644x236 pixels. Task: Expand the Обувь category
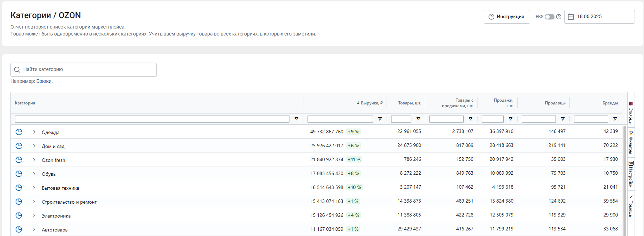[x=34, y=174]
